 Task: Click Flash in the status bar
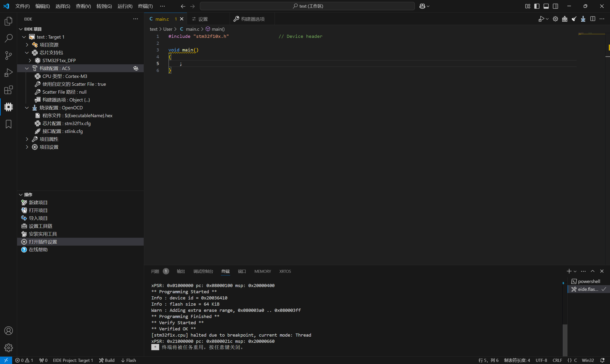click(x=128, y=360)
